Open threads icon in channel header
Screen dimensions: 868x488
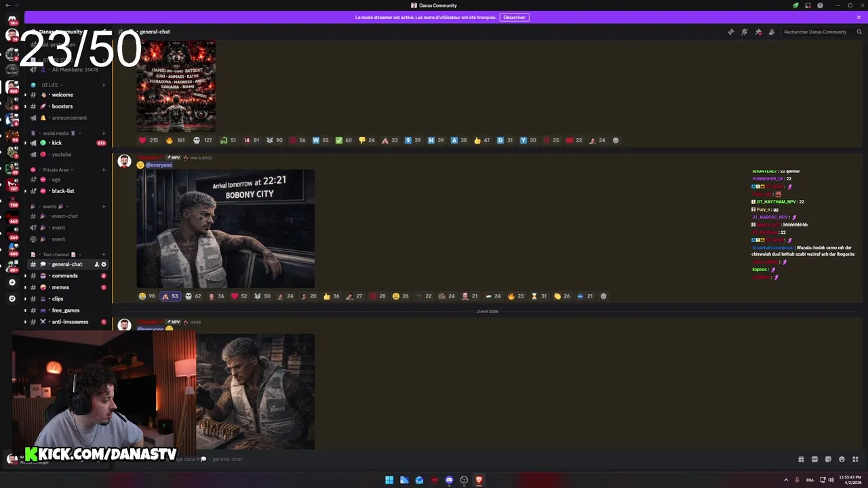(x=731, y=32)
